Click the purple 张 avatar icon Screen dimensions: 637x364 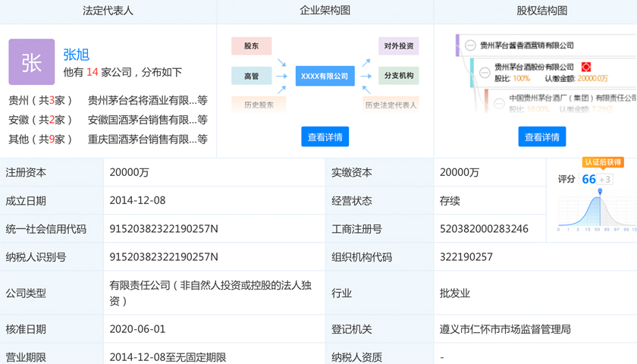click(32, 61)
